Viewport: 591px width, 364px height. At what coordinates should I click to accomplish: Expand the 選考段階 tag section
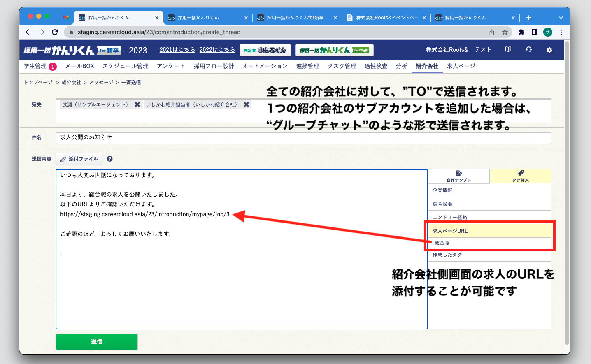(x=442, y=204)
